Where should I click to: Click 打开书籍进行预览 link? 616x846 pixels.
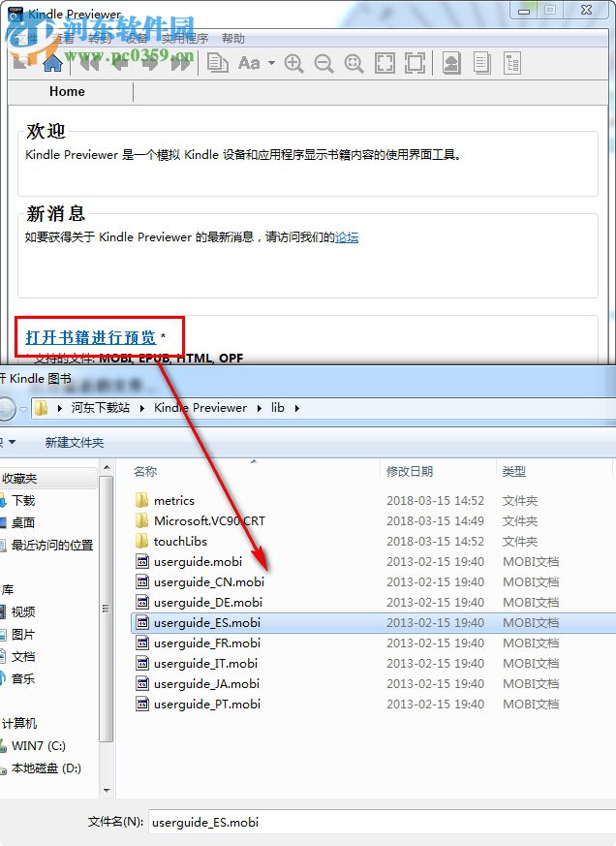click(91, 337)
